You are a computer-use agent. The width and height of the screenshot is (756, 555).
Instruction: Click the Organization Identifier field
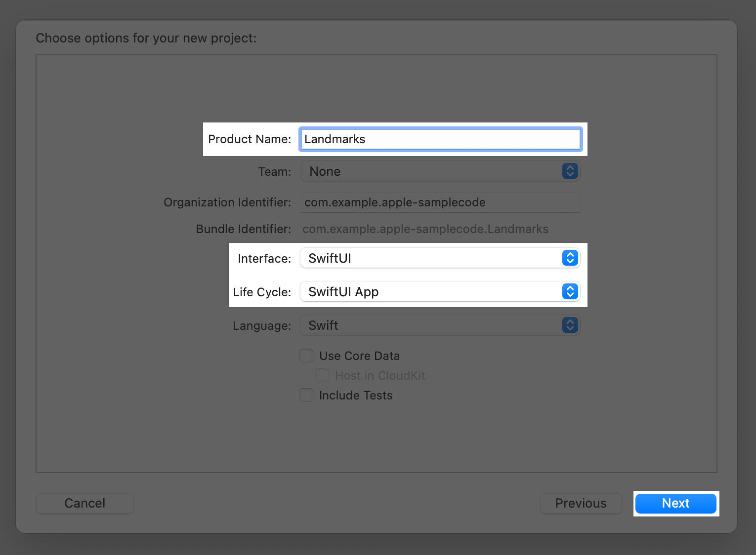(x=440, y=202)
